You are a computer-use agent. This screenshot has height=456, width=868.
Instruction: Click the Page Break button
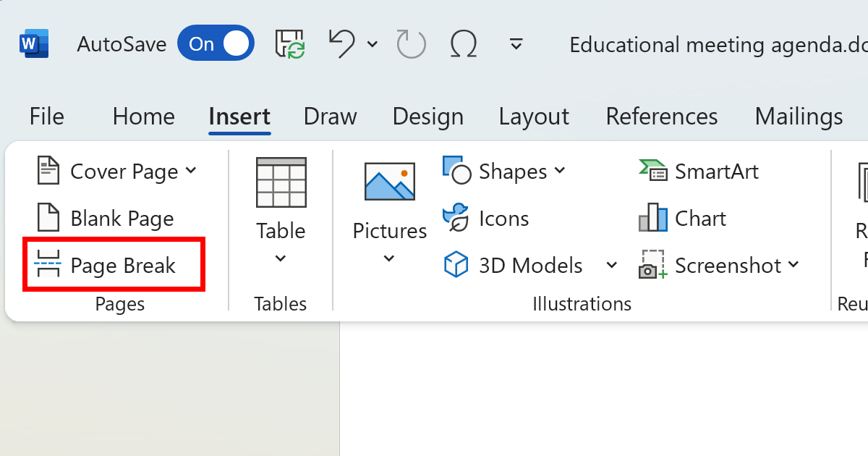(x=106, y=266)
